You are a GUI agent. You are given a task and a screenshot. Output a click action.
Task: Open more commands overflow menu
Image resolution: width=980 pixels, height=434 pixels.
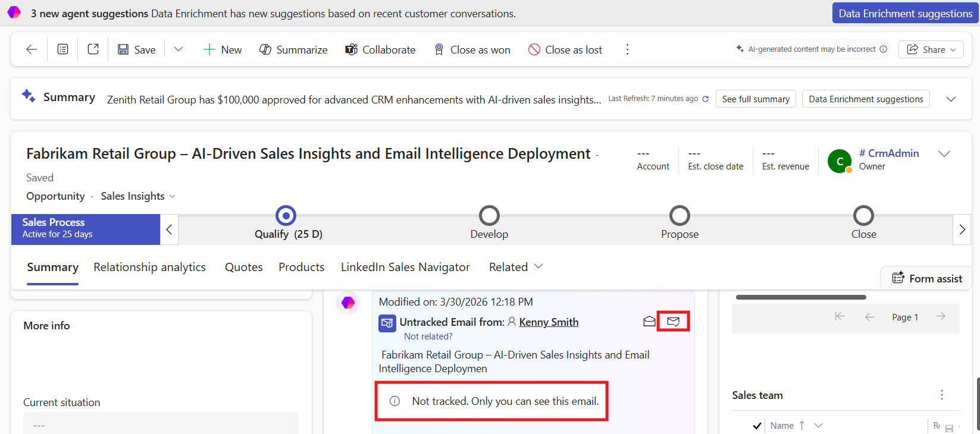[627, 49]
